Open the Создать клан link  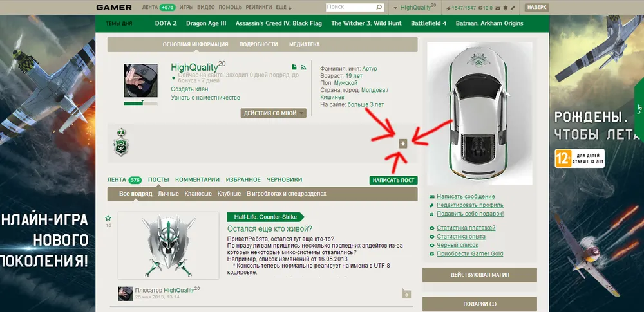point(189,89)
